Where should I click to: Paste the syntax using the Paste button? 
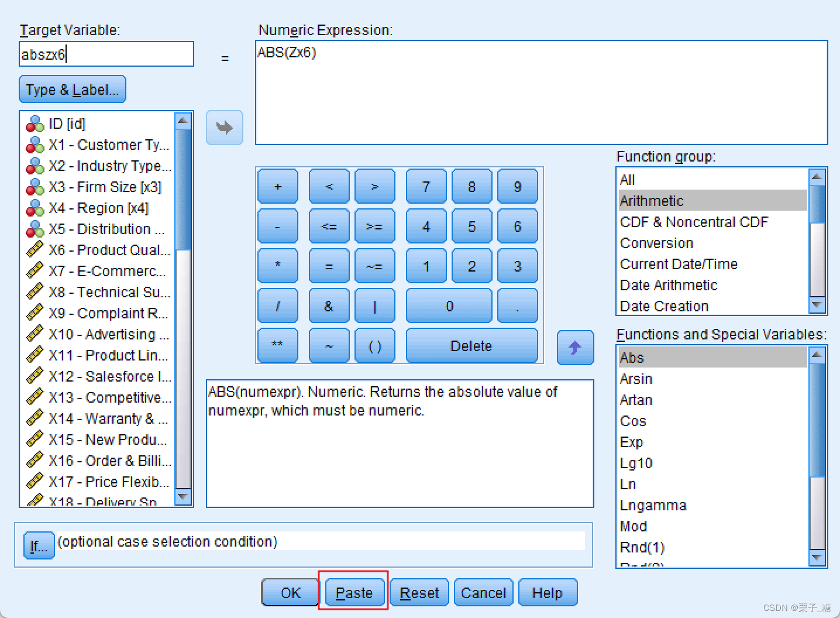pyautogui.click(x=353, y=592)
